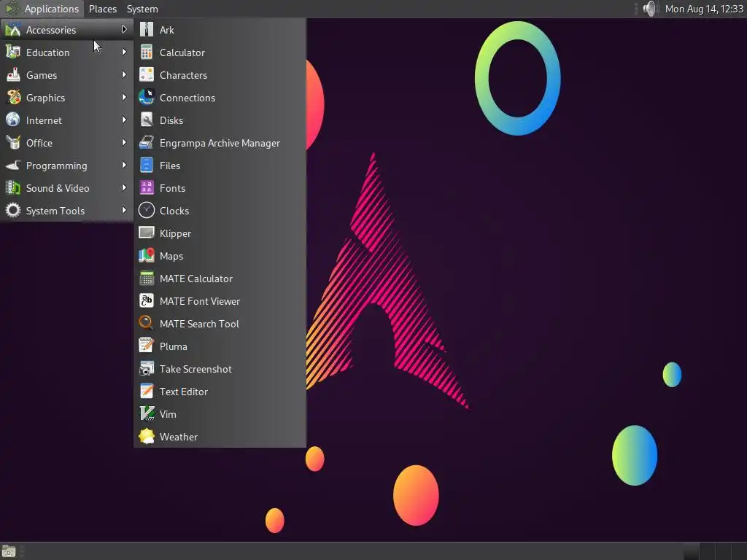Open the Applications menu
This screenshot has width=747, height=560.
[x=42, y=9]
